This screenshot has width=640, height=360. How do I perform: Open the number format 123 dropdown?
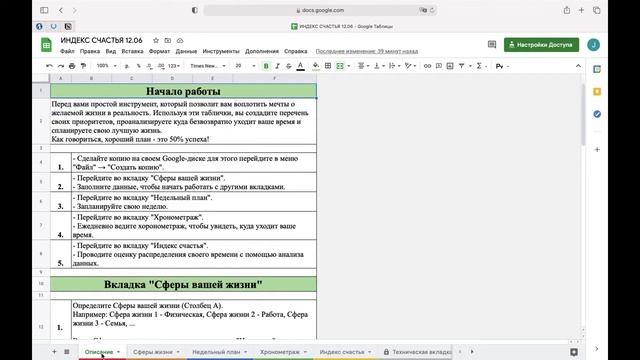pyautogui.click(x=174, y=66)
